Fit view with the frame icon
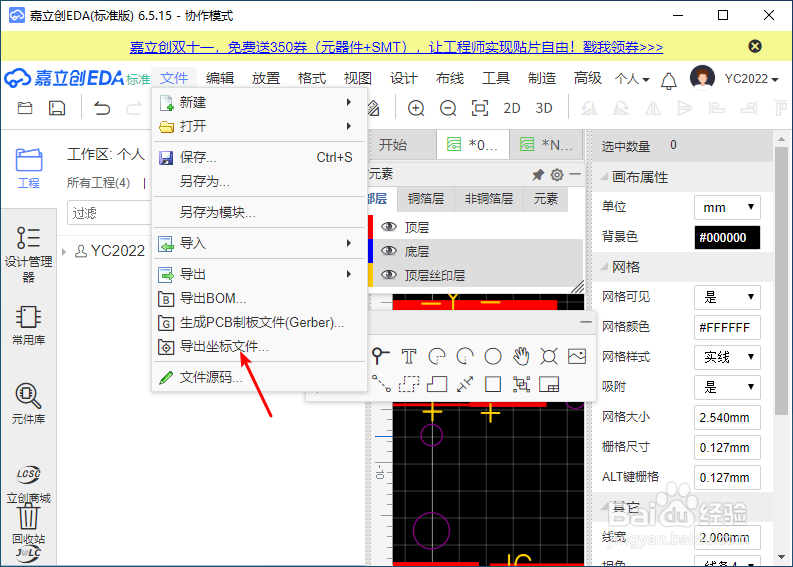Screen dimensions: 793x567 [x=480, y=108]
